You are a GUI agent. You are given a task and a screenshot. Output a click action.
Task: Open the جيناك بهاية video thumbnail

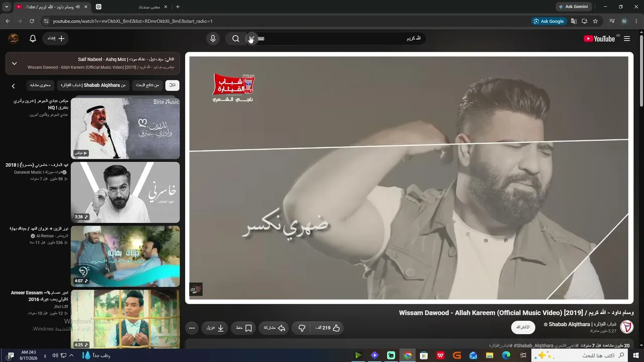(x=125, y=256)
